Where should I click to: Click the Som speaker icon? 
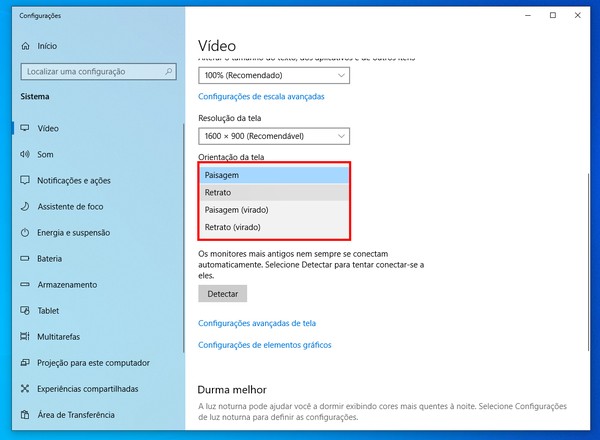click(x=25, y=154)
